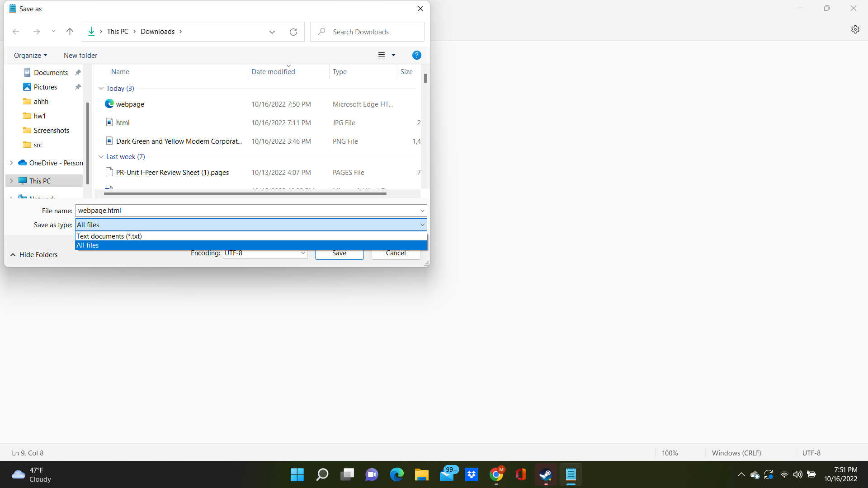Expand This PC in the sidebar

[11, 180]
